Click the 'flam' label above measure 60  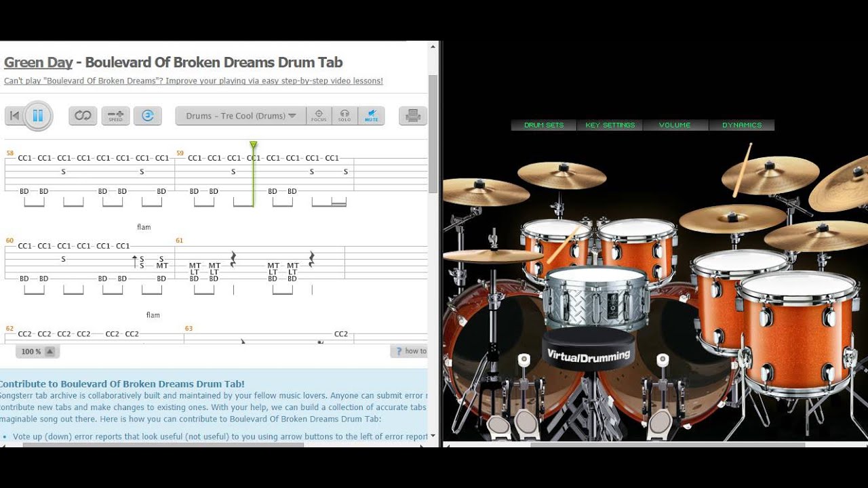(144, 227)
